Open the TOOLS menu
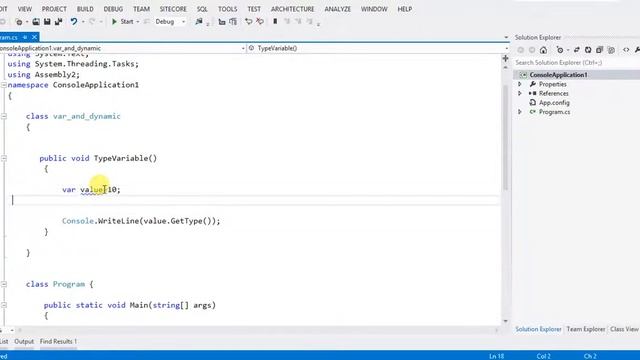Viewport: 640px width, 360px height. tap(227, 9)
